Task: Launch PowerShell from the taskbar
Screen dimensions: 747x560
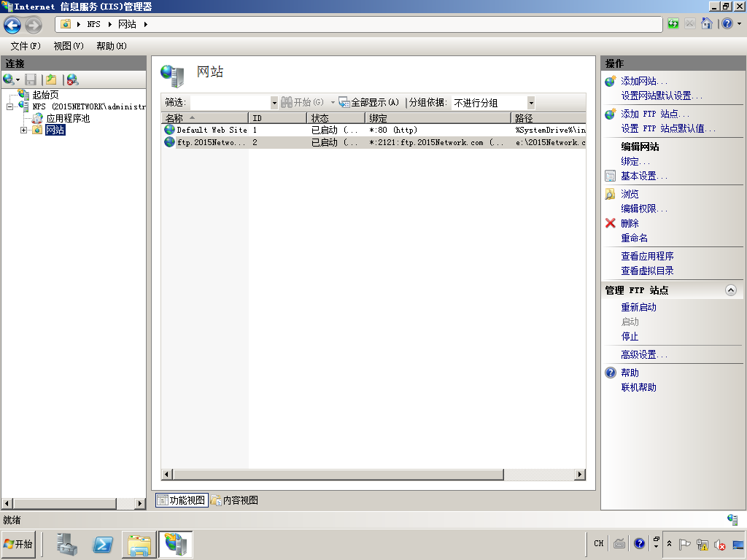Action: click(x=103, y=544)
